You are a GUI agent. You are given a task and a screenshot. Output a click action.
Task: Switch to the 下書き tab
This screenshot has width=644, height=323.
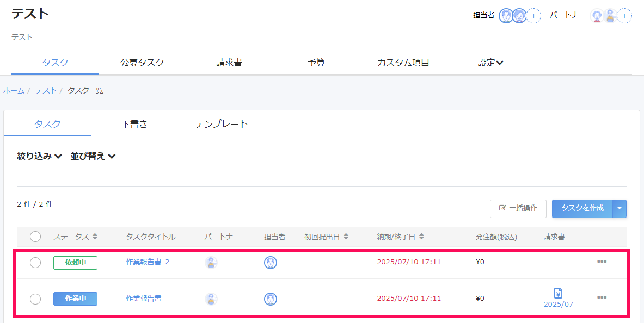coord(134,124)
